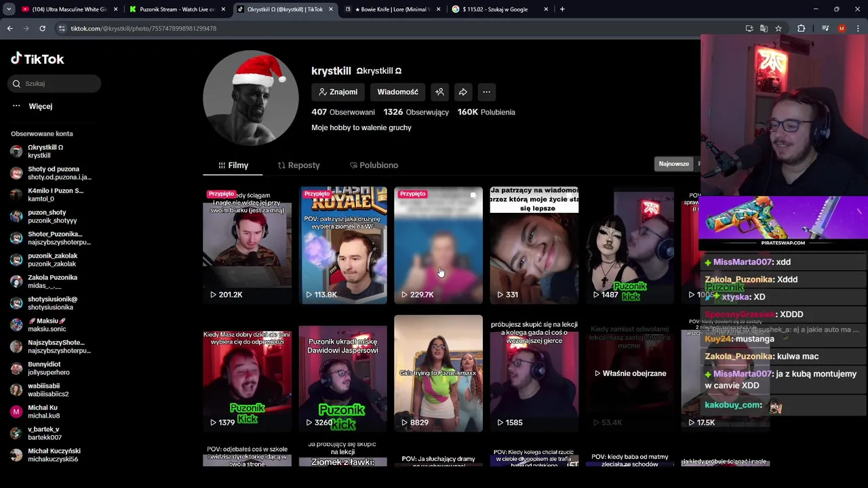
Task: Select the Reposty tab
Action: (298, 165)
